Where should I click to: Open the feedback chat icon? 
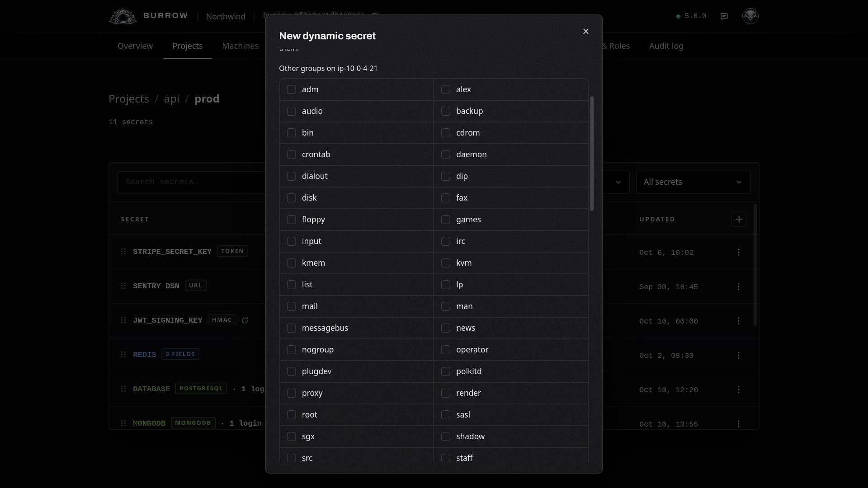point(724,16)
